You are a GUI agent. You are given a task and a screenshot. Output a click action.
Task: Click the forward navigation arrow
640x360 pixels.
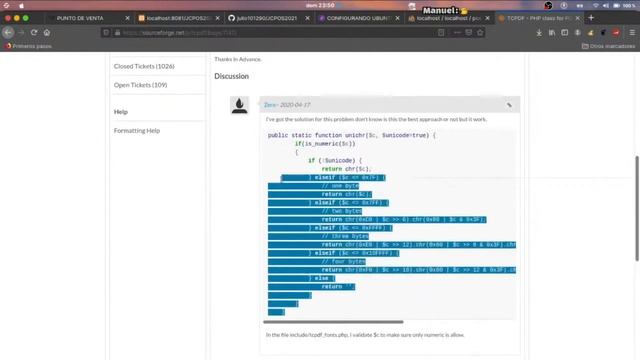click(x=21, y=32)
